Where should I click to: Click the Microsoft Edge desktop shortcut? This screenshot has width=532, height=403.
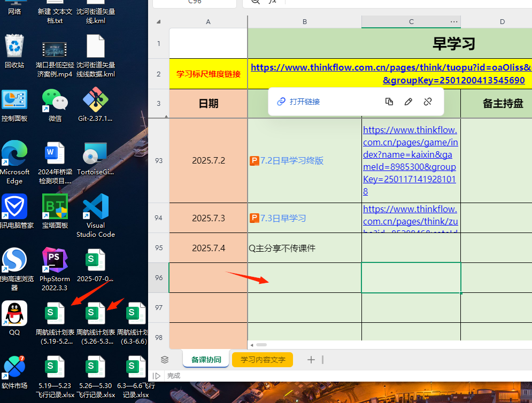click(x=14, y=154)
